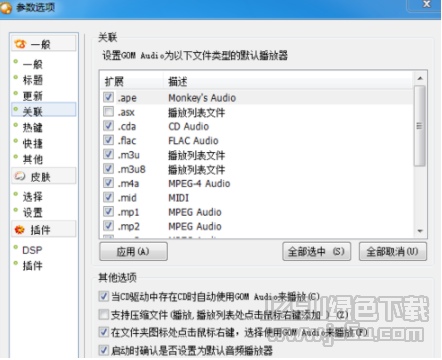
Task: Uncheck the .mid file association
Action: click(108, 197)
